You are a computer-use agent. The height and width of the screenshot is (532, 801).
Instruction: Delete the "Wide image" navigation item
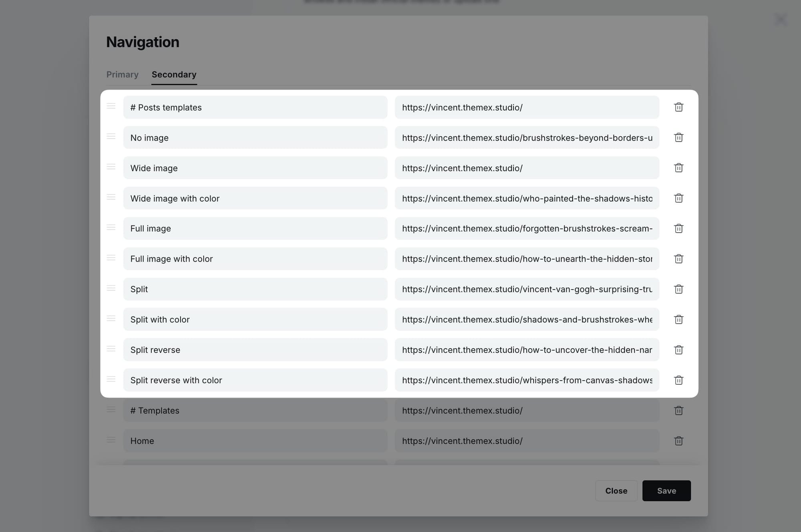[x=678, y=168]
